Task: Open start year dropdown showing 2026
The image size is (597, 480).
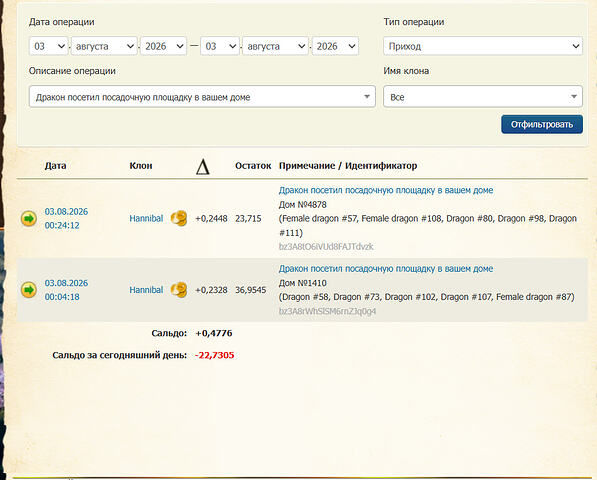Action: point(163,46)
